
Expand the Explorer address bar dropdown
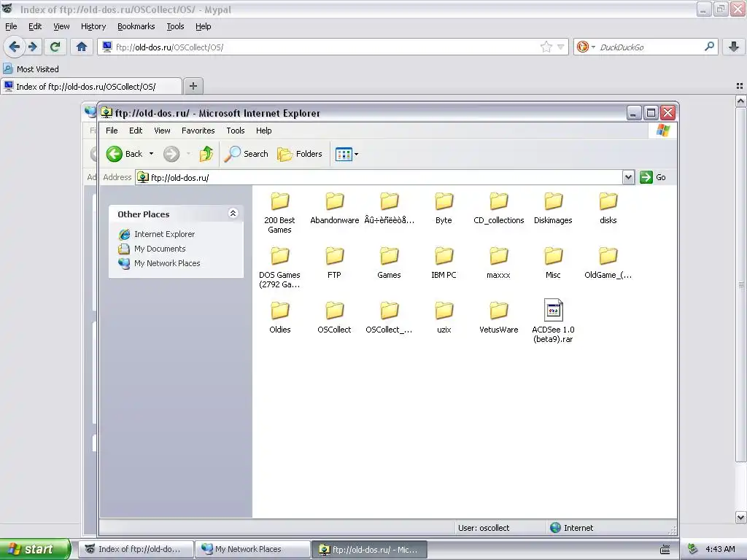coord(628,177)
